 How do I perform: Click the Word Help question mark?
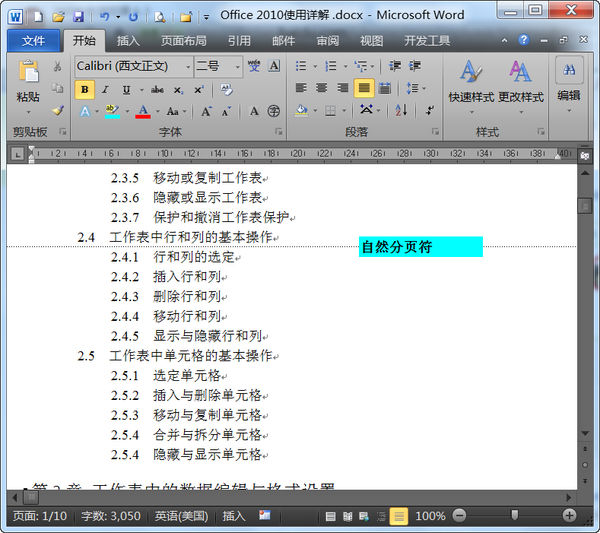[x=523, y=40]
